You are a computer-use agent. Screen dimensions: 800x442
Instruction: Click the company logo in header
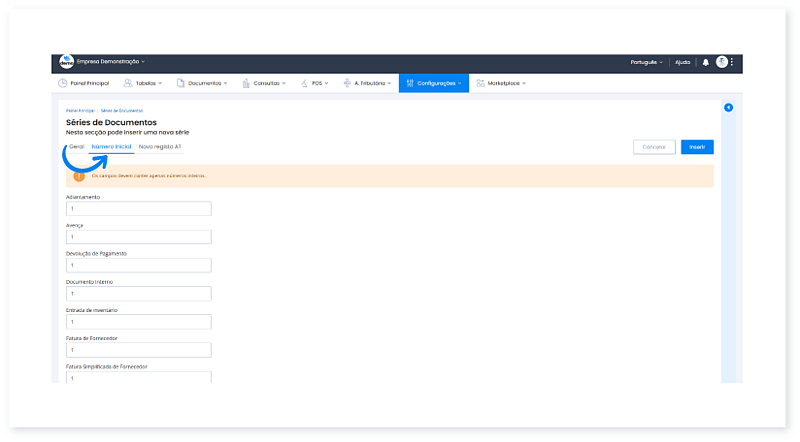pyautogui.click(x=66, y=62)
